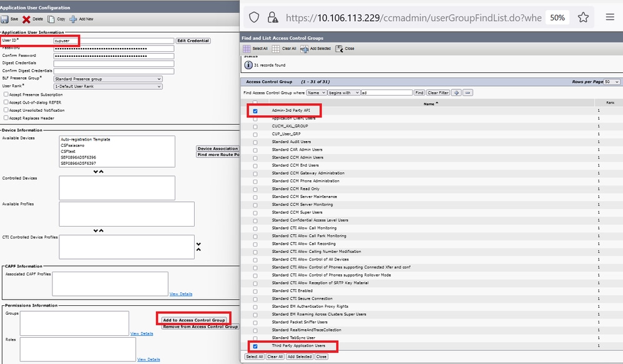623x364 pixels.
Task: Click the 31 records found info icon
Action: [248, 65]
